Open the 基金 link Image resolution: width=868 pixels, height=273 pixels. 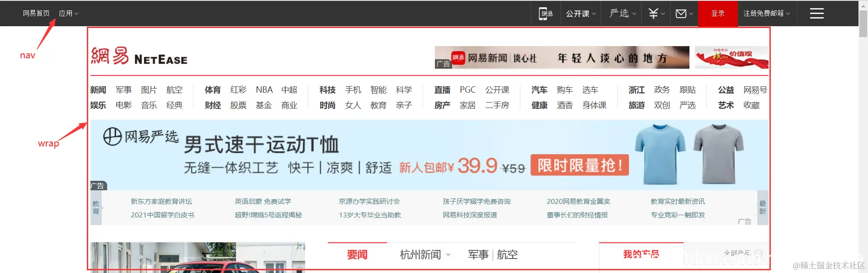pos(264,105)
